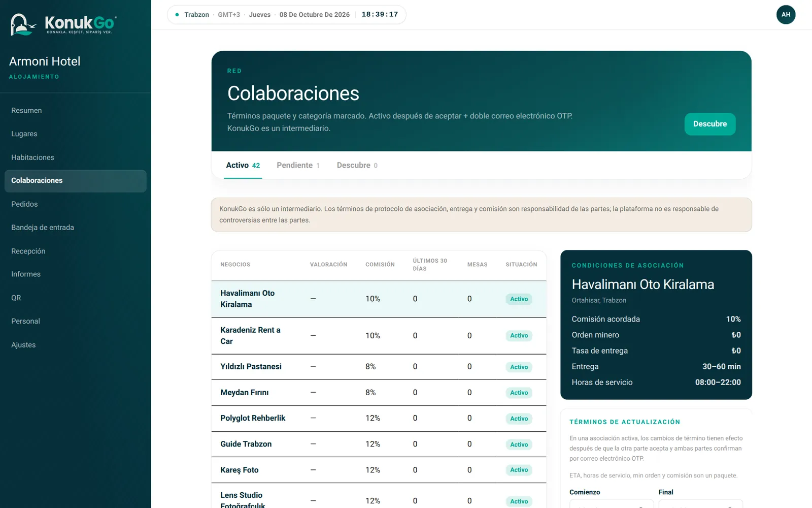Click Activo badge in Guide Trabzon row
The width and height of the screenshot is (812, 508).
pyautogui.click(x=519, y=444)
